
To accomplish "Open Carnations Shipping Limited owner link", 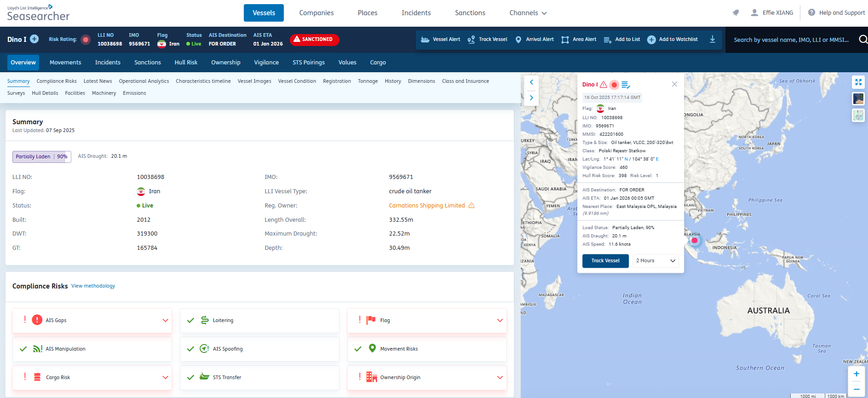I will [x=426, y=206].
